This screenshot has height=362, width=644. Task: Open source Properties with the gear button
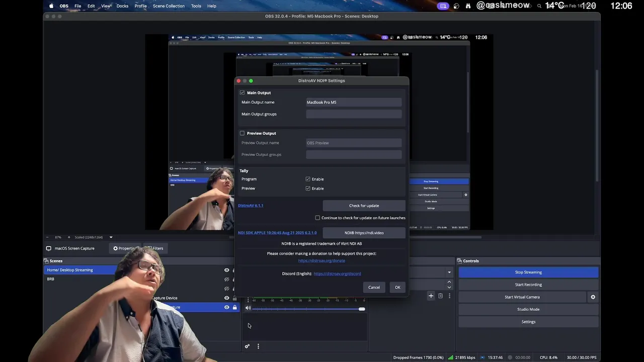[x=125, y=248]
